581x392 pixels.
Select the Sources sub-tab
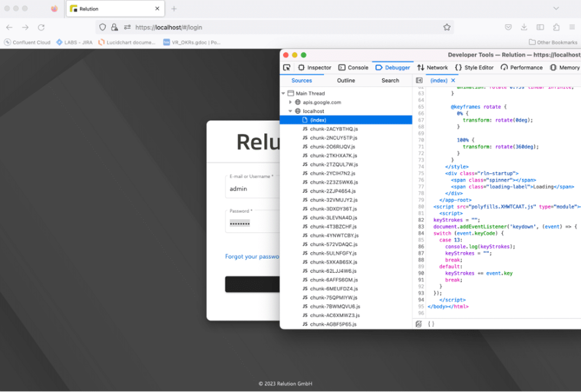(x=302, y=80)
